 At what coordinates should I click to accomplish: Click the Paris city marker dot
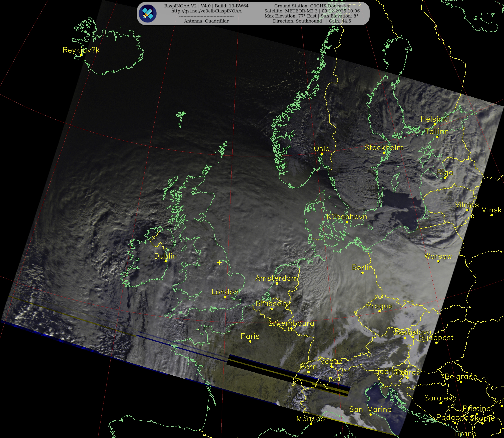coord(250,341)
